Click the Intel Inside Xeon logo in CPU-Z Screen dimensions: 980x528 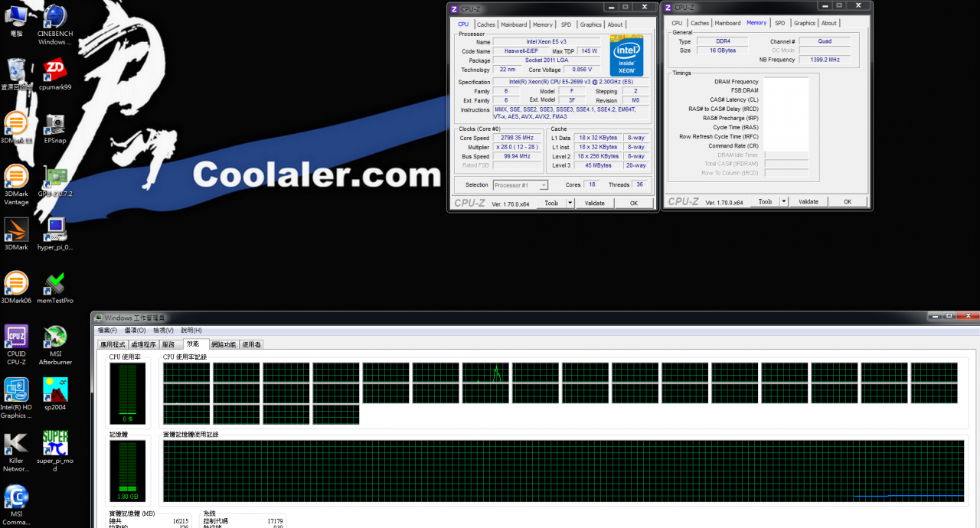626,55
